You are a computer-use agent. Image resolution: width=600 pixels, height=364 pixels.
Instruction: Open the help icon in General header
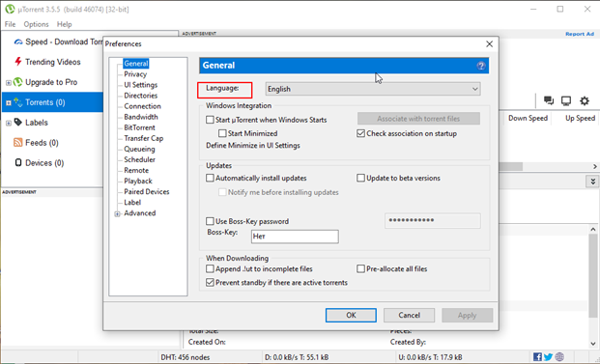tap(480, 66)
